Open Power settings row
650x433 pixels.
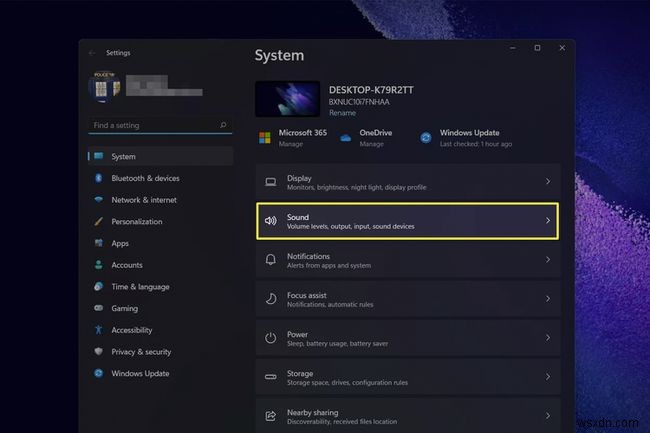(408, 338)
